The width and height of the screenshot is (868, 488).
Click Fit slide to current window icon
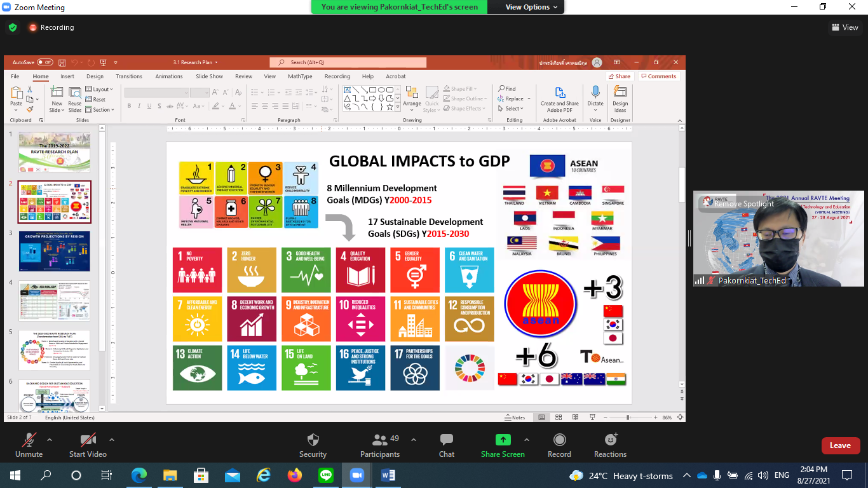point(681,417)
